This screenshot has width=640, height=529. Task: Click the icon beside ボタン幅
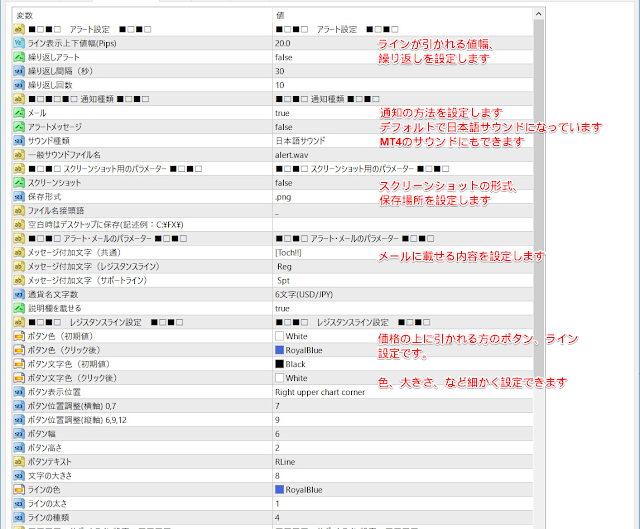19,434
